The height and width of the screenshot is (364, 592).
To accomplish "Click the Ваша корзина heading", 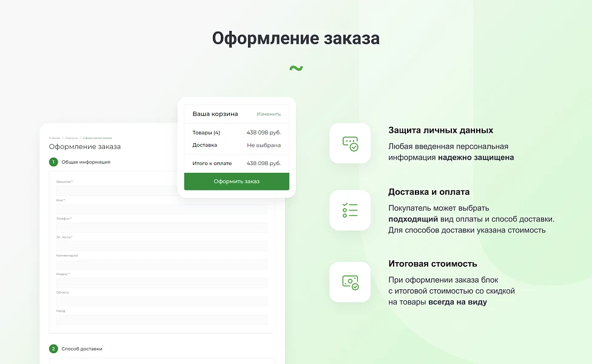I will pyautogui.click(x=215, y=114).
